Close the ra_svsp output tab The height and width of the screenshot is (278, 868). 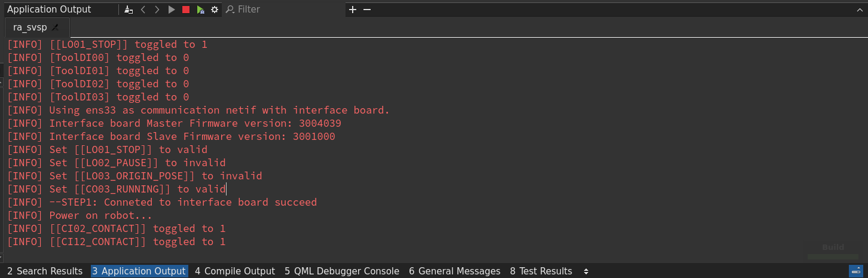[x=56, y=28]
